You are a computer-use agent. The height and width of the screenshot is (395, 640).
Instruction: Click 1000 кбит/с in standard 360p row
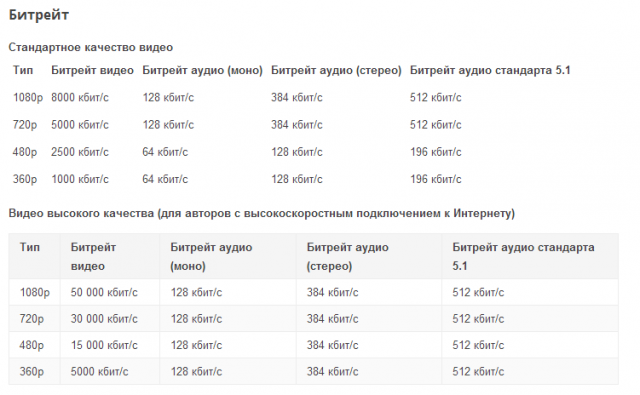point(80,179)
